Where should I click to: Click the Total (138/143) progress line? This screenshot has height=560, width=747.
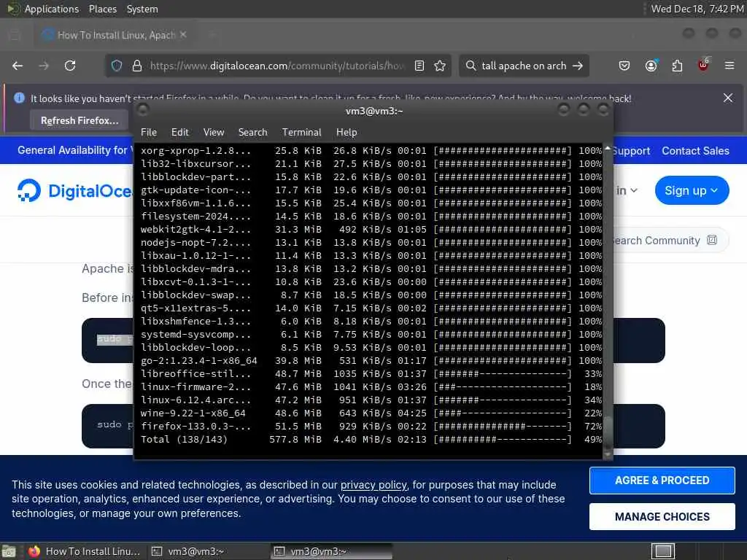pos(371,440)
